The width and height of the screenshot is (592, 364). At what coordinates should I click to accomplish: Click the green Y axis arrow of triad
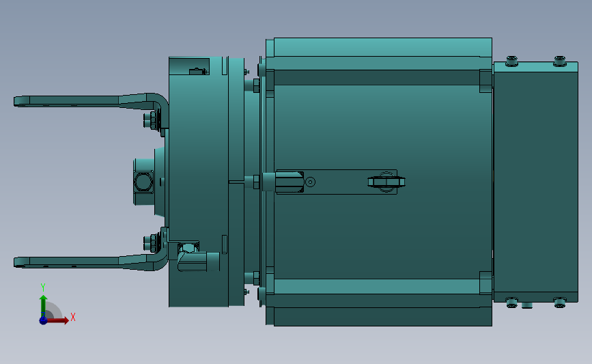pos(43,306)
